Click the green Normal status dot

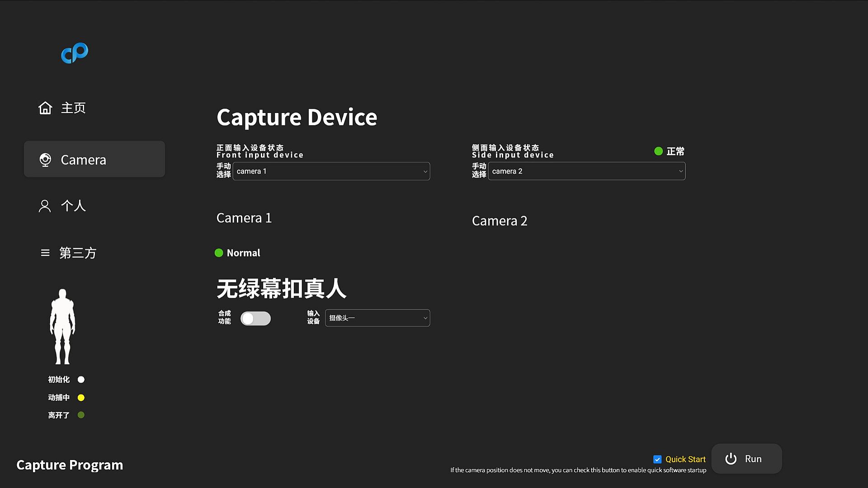click(x=219, y=253)
